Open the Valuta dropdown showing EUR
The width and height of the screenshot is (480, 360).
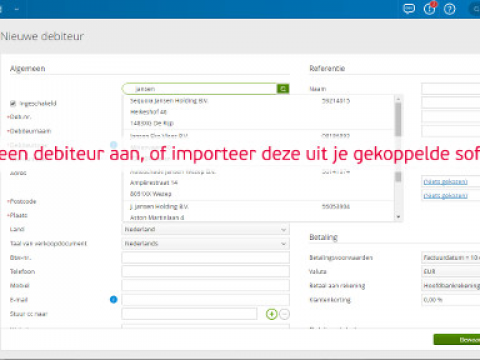(451, 272)
